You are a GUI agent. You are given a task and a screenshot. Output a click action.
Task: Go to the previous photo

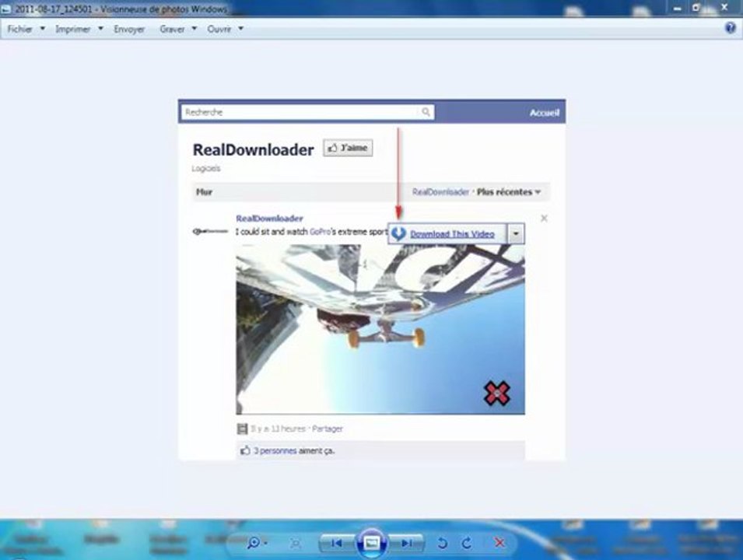point(337,543)
